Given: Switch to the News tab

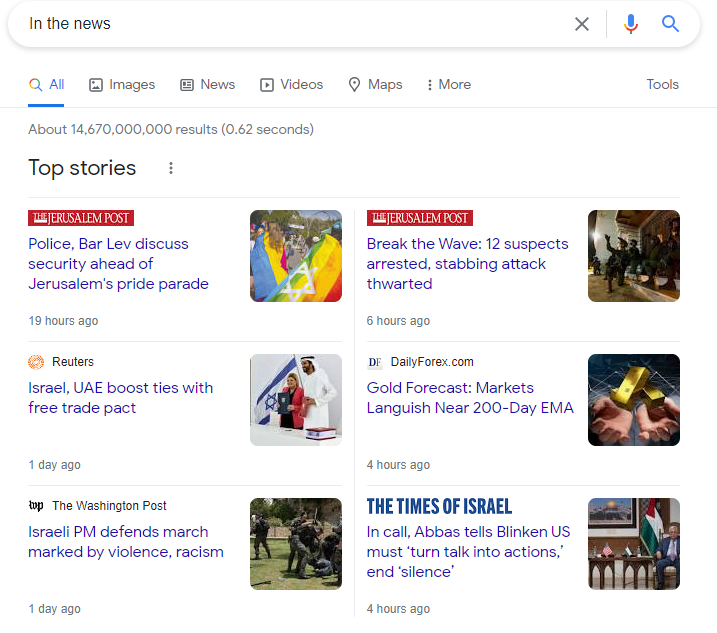Looking at the screenshot, I should 208,85.
